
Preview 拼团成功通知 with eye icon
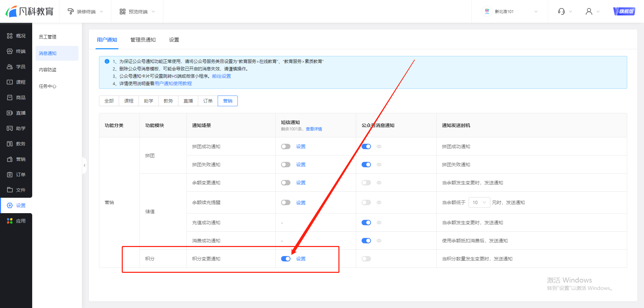(379, 146)
